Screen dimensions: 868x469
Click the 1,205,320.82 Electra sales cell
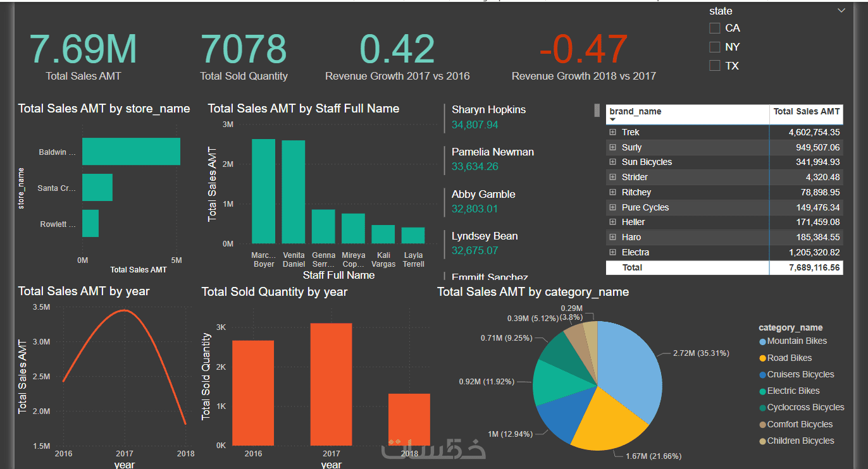814,252
